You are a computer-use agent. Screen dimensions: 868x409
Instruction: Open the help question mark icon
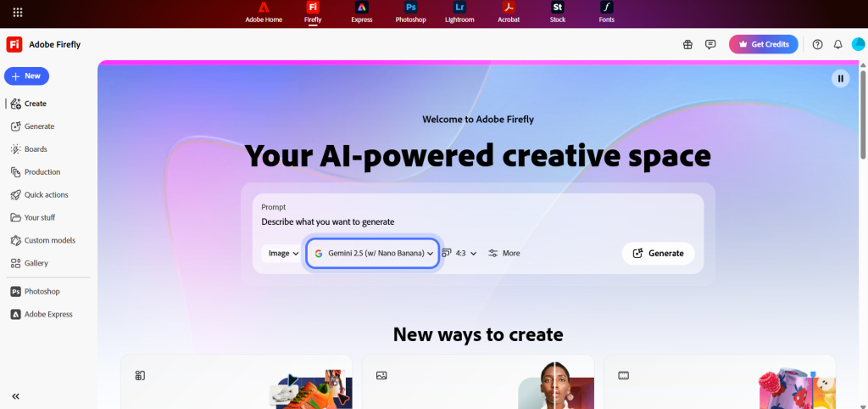pyautogui.click(x=818, y=44)
